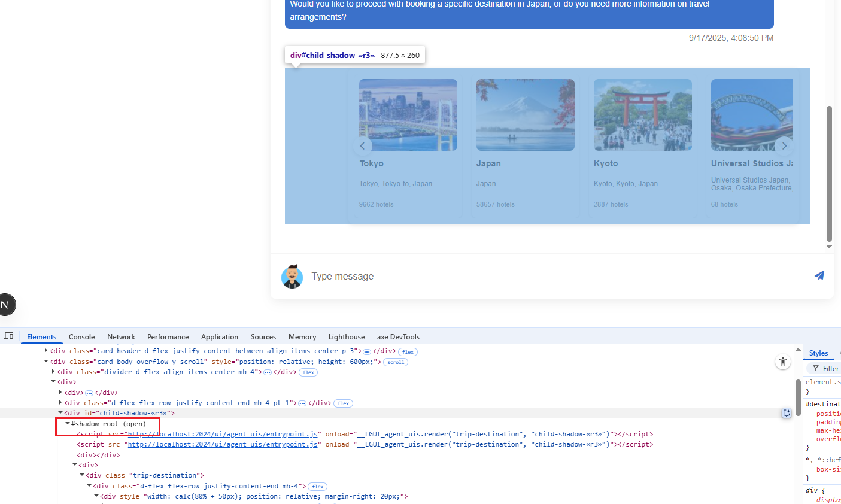Select the Kyoto destination card image
Screen dimensions: 841x504
[642, 115]
